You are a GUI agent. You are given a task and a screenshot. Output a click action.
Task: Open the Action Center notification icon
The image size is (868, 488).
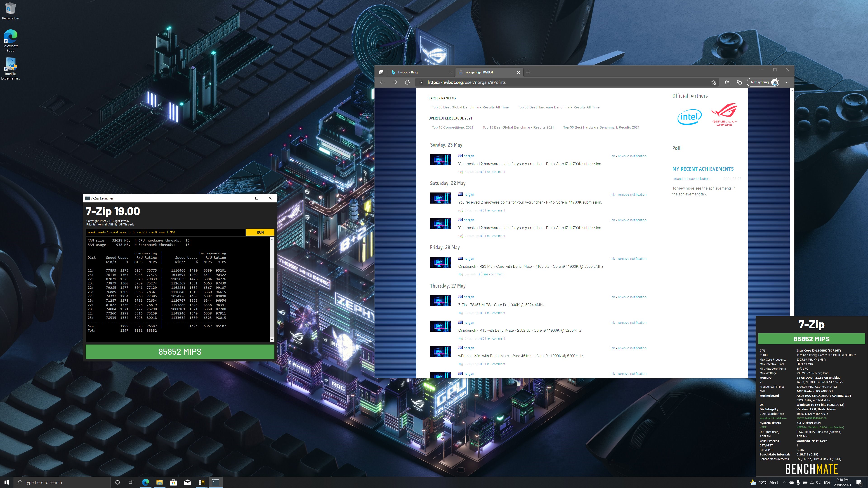tap(859, 482)
